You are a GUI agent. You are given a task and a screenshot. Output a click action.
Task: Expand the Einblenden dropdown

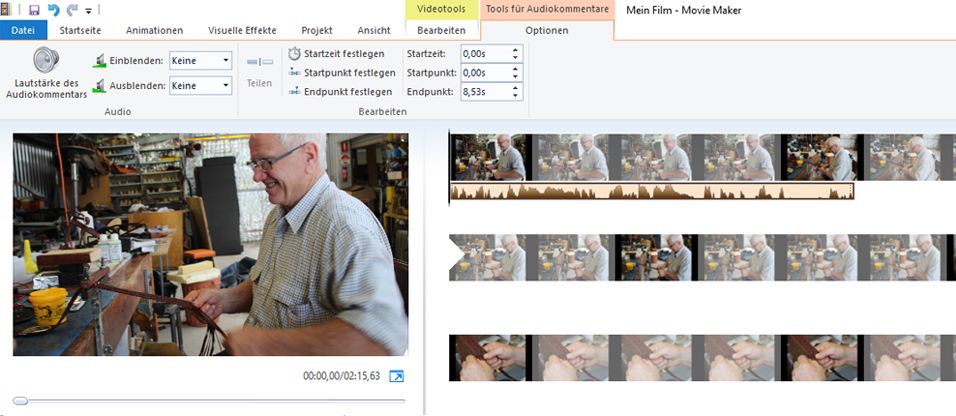click(226, 60)
